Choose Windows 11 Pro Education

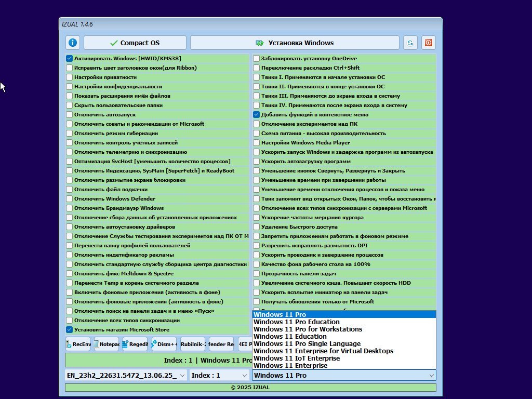click(x=344, y=322)
